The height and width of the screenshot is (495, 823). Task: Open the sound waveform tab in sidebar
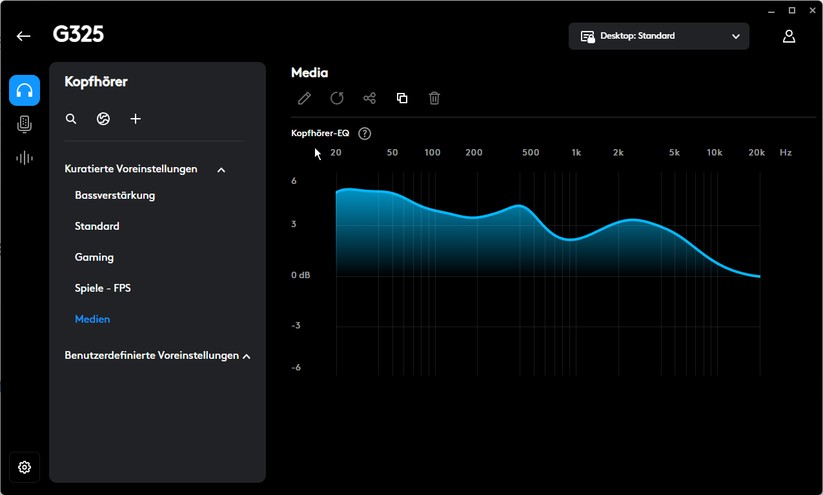coord(24,158)
